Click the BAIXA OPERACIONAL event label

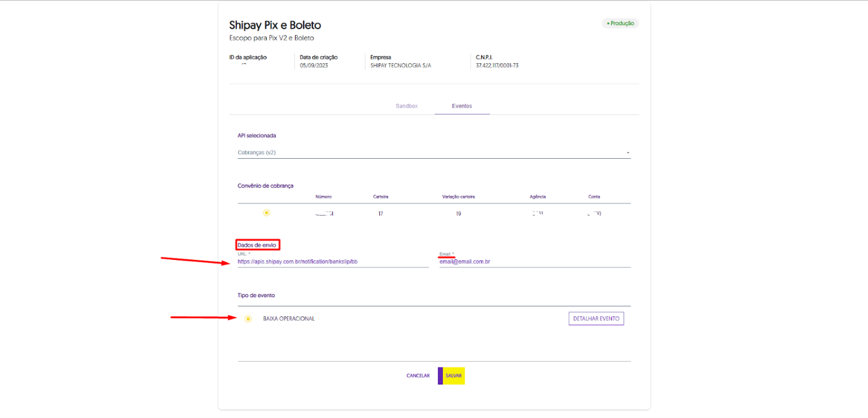pos(289,319)
